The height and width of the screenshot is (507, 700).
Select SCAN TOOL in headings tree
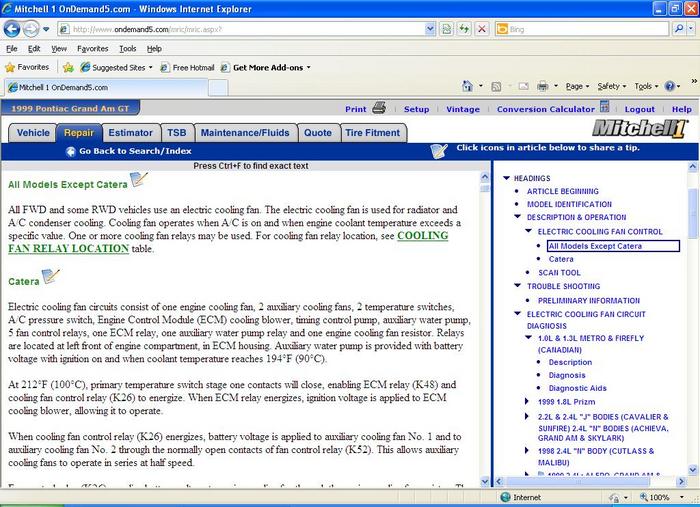tap(559, 272)
